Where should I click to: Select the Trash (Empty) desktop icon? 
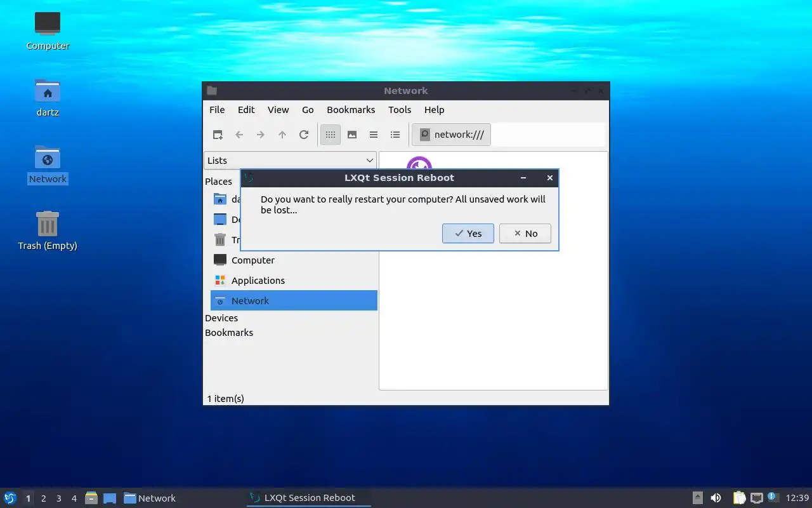(x=48, y=231)
